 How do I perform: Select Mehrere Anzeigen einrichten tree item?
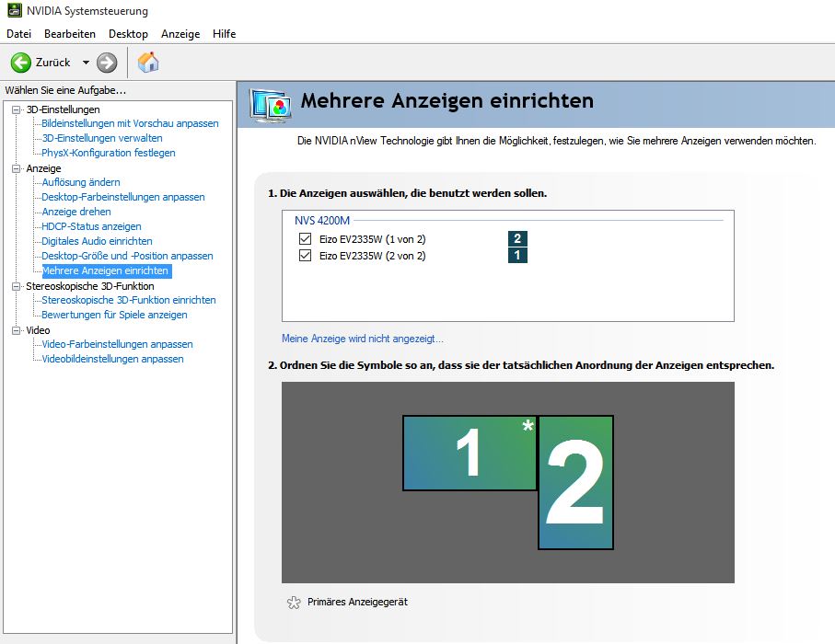[106, 270]
